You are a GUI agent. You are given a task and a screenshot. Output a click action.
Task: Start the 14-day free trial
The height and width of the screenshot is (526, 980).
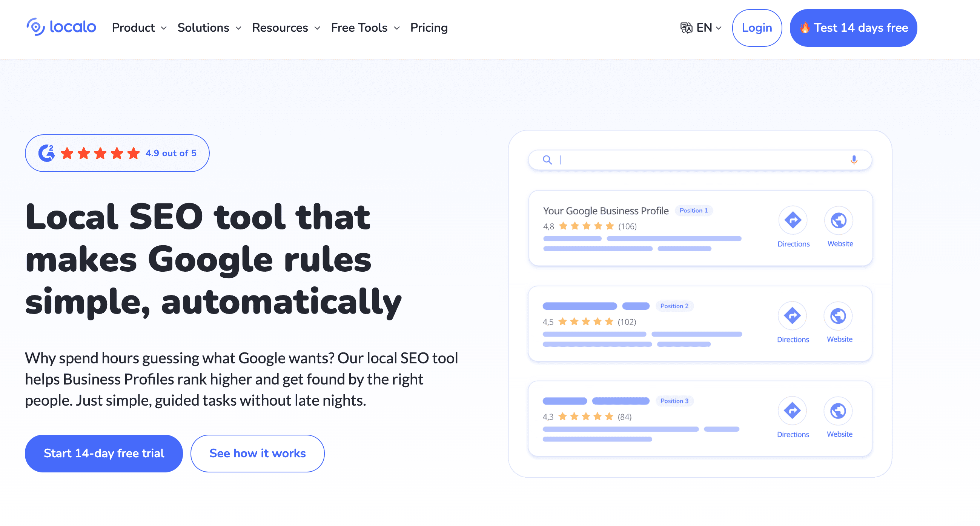coord(103,453)
